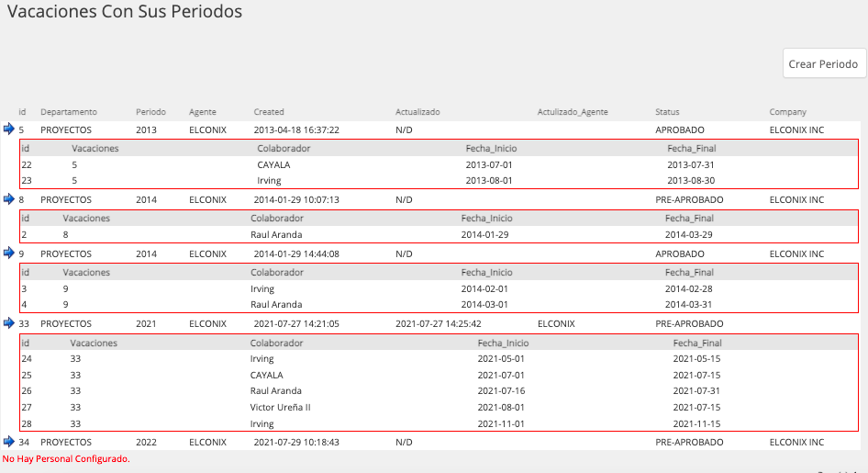Image resolution: width=868 pixels, height=473 pixels.
Task: Click Raul Aranda in vacation row 4
Action: (276, 304)
